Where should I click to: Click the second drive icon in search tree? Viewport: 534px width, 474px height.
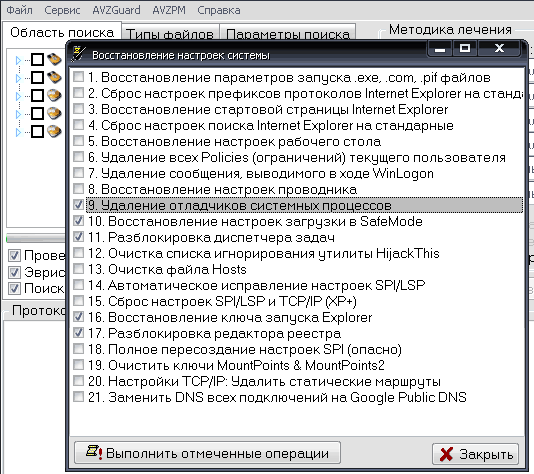[x=54, y=77]
